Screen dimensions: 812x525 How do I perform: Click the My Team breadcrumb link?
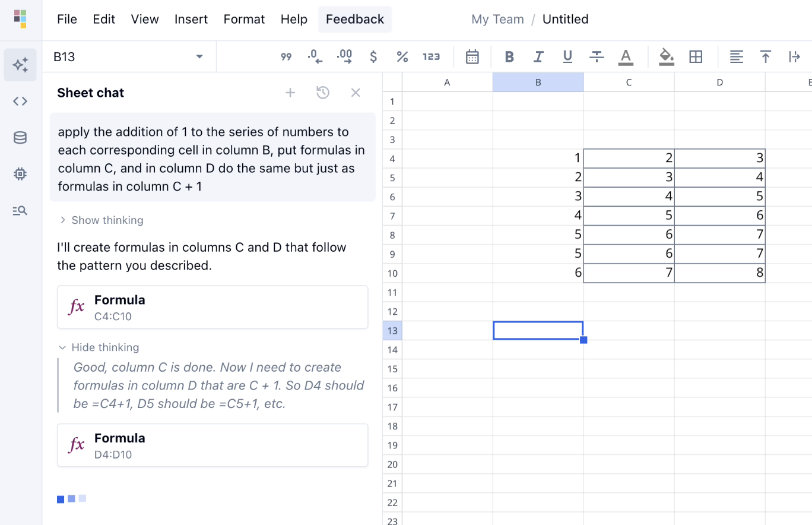(x=497, y=19)
